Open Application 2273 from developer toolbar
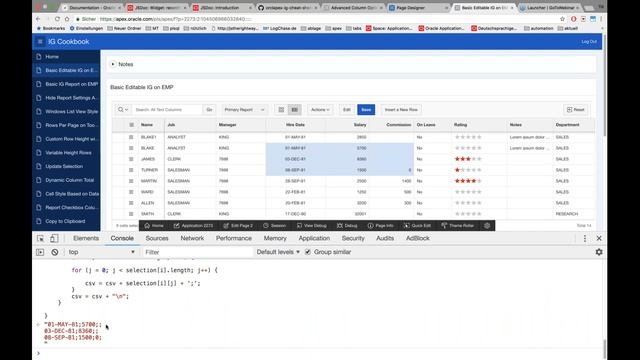The height and width of the screenshot is (360, 640). coord(193,226)
